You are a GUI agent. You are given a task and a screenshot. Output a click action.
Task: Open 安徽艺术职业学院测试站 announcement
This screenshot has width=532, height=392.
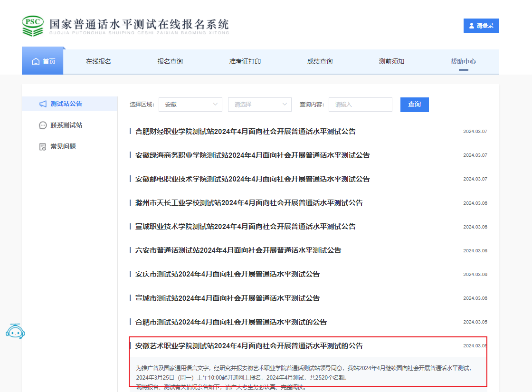(249, 345)
